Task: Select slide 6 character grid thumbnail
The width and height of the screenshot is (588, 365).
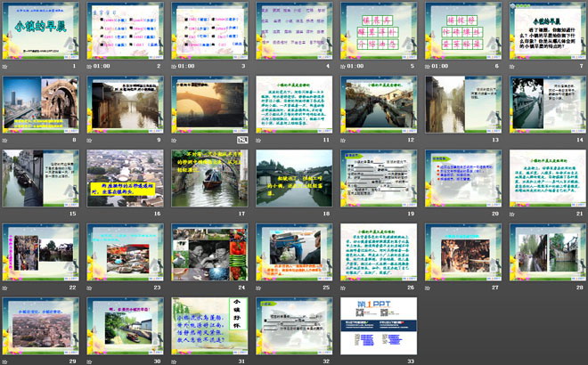Action: click(x=463, y=31)
